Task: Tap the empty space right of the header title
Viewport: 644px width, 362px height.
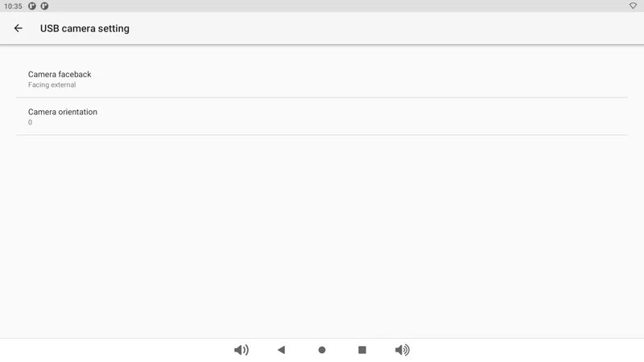Action: pyautogui.click(x=386, y=28)
